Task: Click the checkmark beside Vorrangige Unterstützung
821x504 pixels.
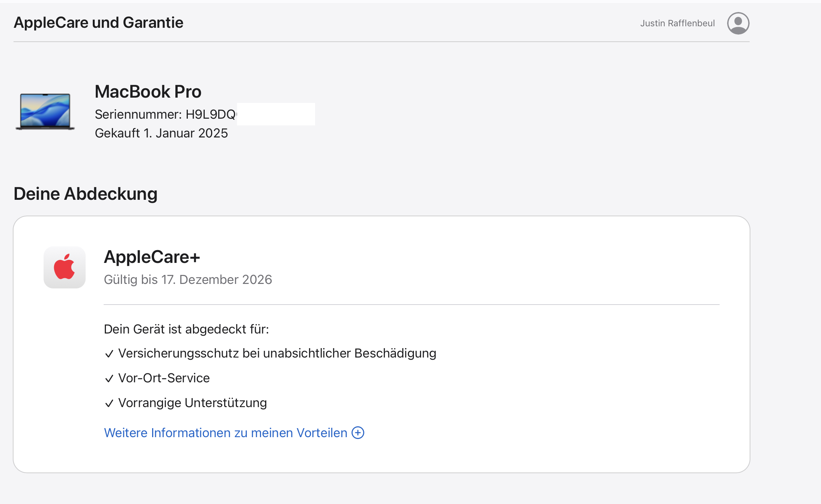Action: point(109,403)
